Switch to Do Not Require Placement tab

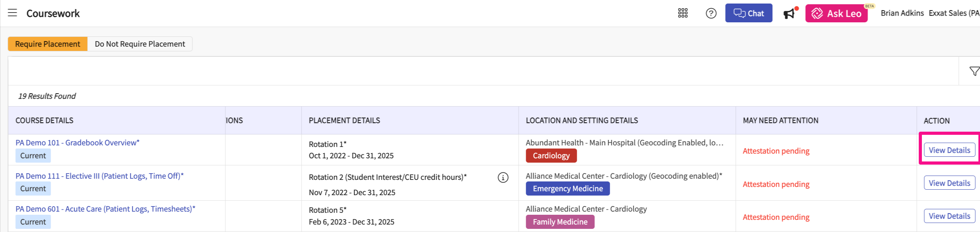(x=140, y=44)
